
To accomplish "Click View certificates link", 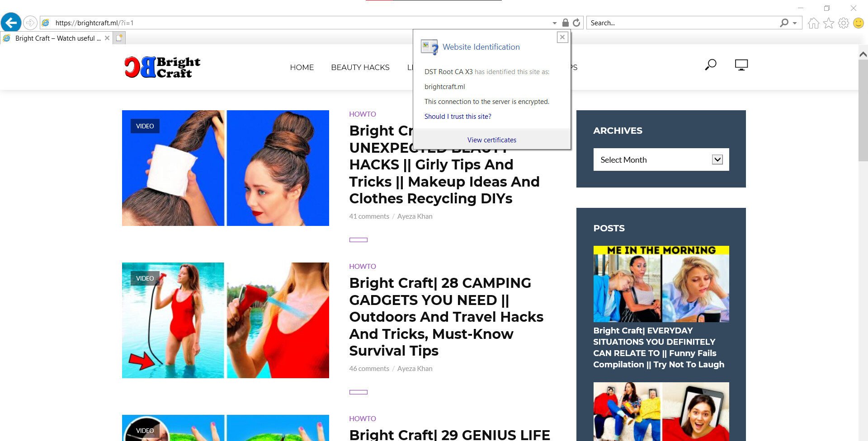I will 492,140.
